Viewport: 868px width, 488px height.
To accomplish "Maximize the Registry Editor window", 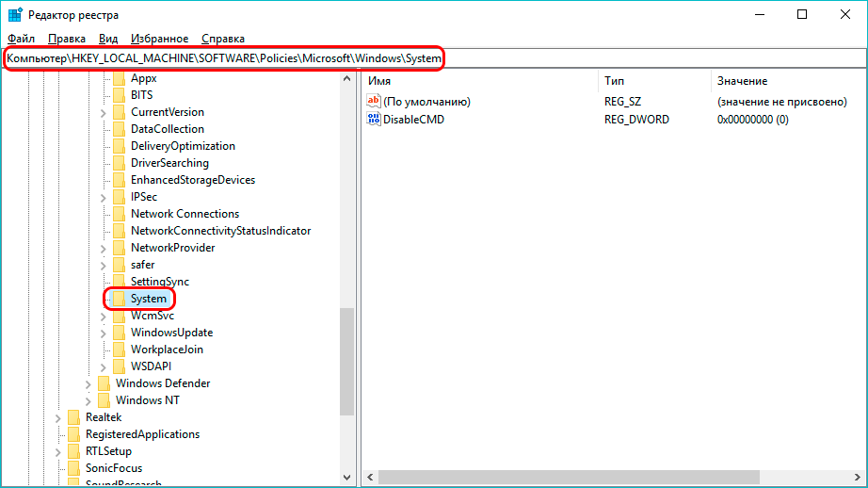I will click(x=802, y=15).
